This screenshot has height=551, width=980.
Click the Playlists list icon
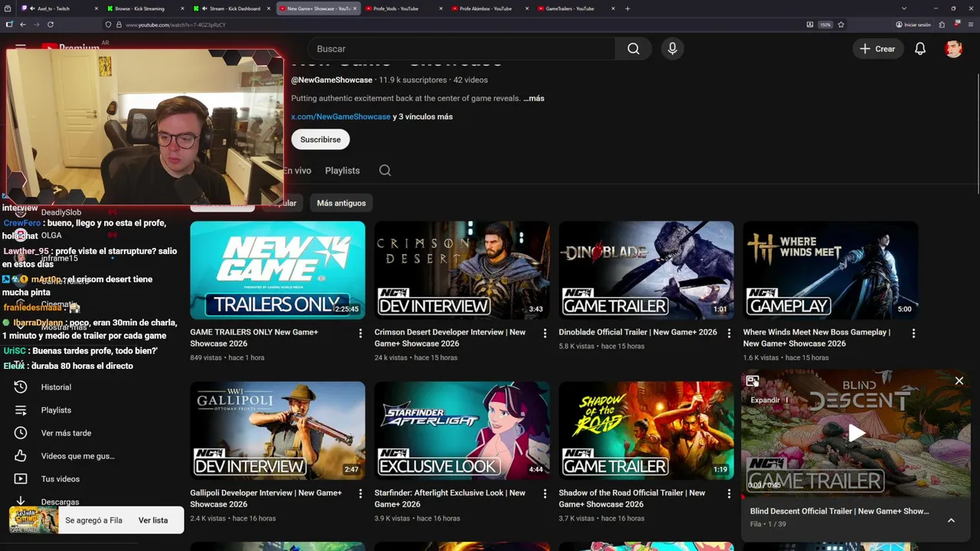pos(21,410)
